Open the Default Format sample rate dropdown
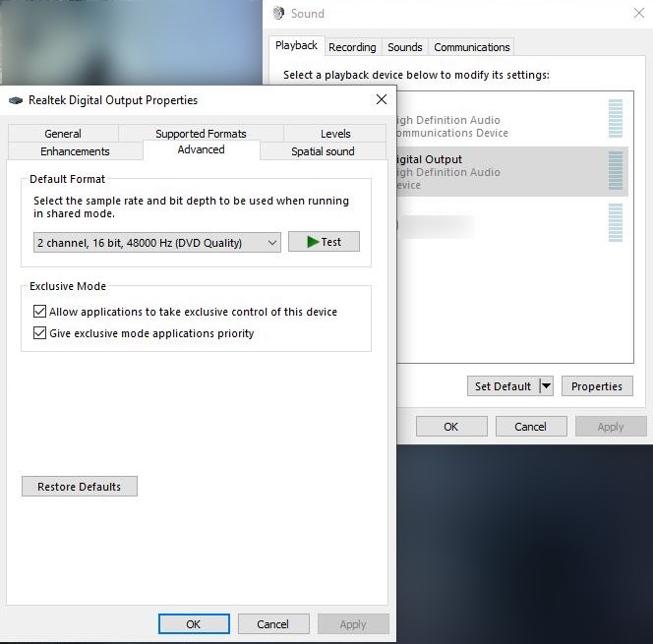The width and height of the screenshot is (653, 644). [x=157, y=243]
